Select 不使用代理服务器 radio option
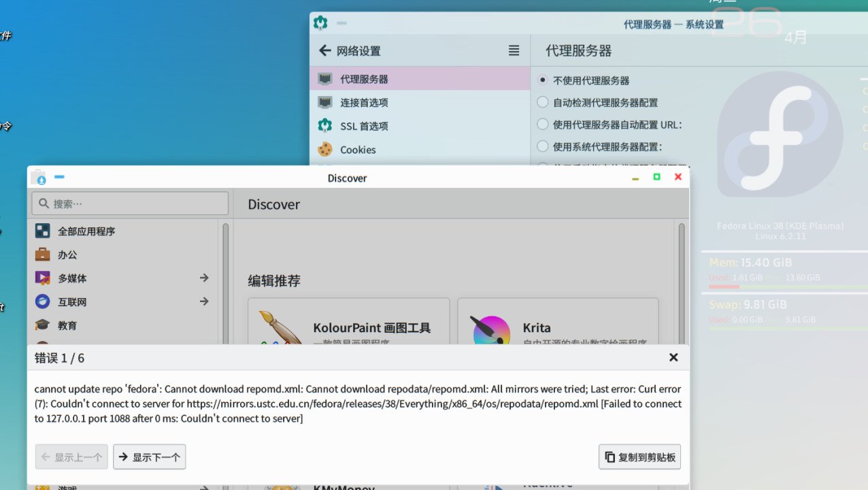868x490 pixels. (x=543, y=80)
